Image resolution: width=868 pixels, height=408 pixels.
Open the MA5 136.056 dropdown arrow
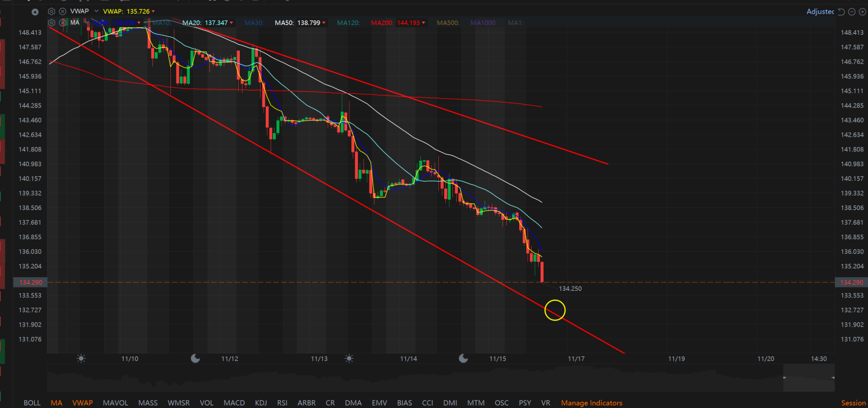pos(139,23)
